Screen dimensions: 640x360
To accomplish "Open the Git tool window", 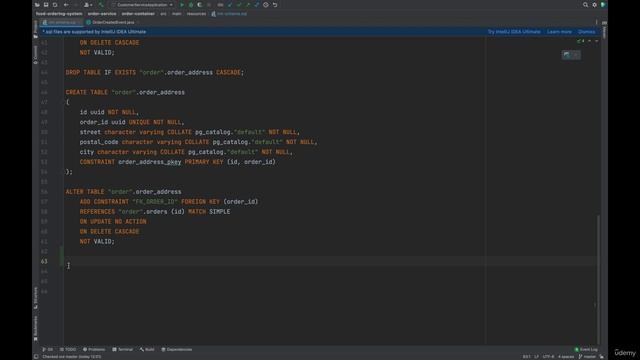I will [x=48, y=349].
